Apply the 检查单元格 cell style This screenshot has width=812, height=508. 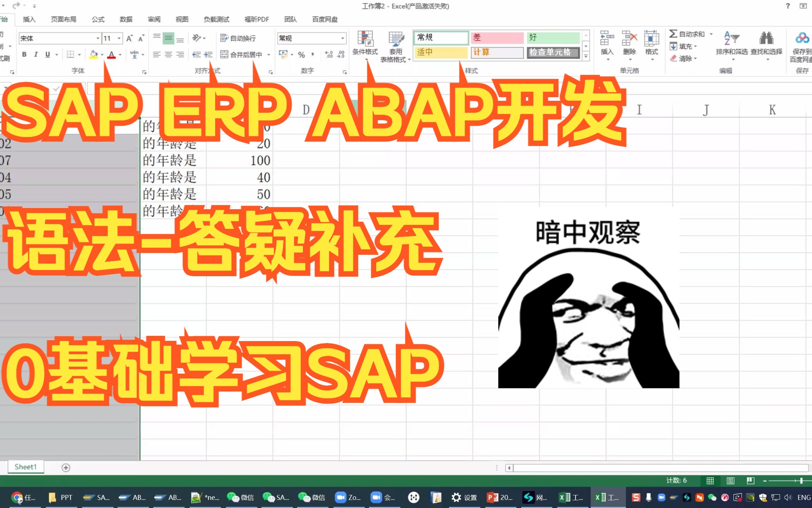[x=553, y=52]
